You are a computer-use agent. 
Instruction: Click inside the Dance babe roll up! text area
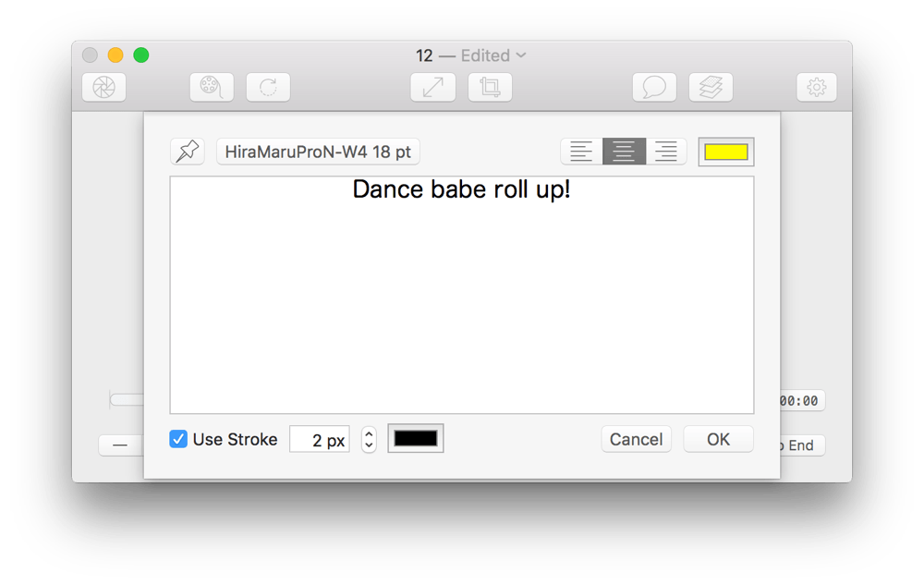[x=461, y=295]
